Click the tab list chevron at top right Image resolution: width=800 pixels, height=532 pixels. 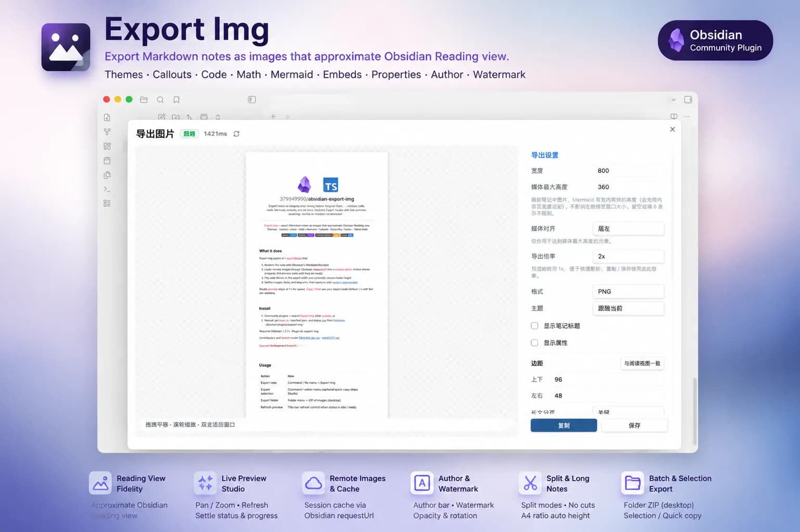[674, 99]
